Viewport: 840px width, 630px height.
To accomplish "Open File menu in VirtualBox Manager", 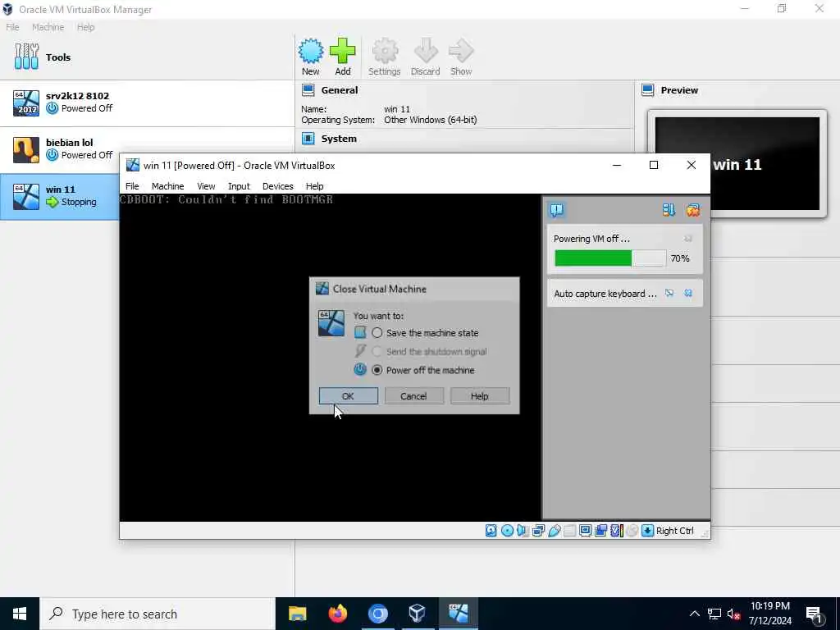I will pos(12,27).
